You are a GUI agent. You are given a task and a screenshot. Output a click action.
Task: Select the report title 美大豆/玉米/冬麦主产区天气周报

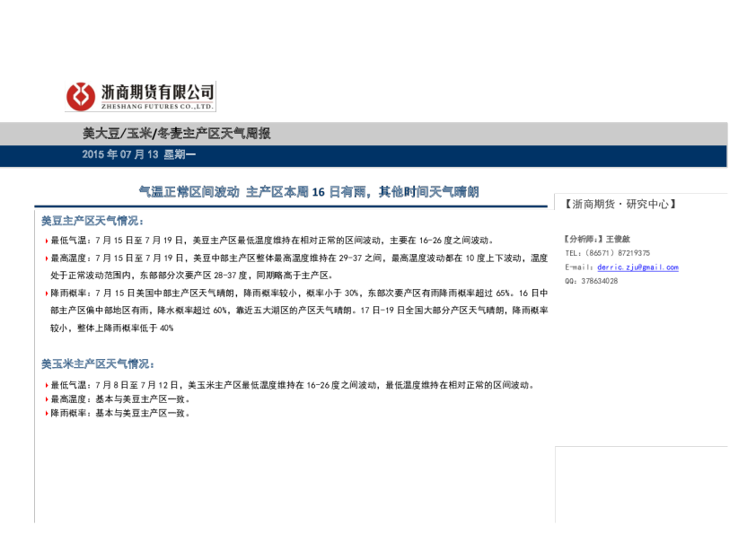[176, 134]
